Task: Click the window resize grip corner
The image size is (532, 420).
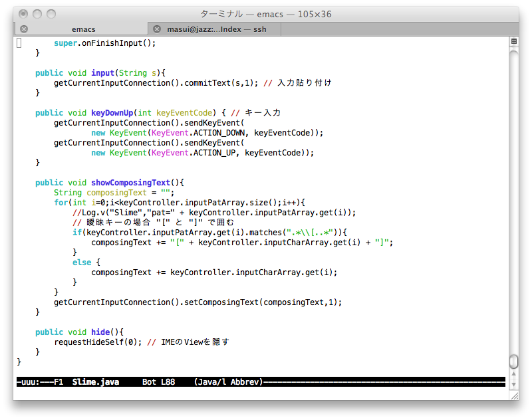Action: pyautogui.click(x=514, y=395)
